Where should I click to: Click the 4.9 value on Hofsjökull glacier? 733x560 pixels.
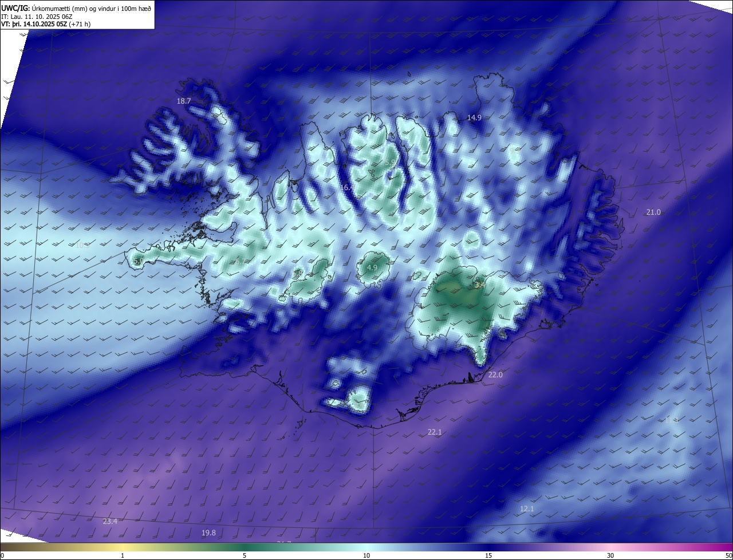(372, 267)
